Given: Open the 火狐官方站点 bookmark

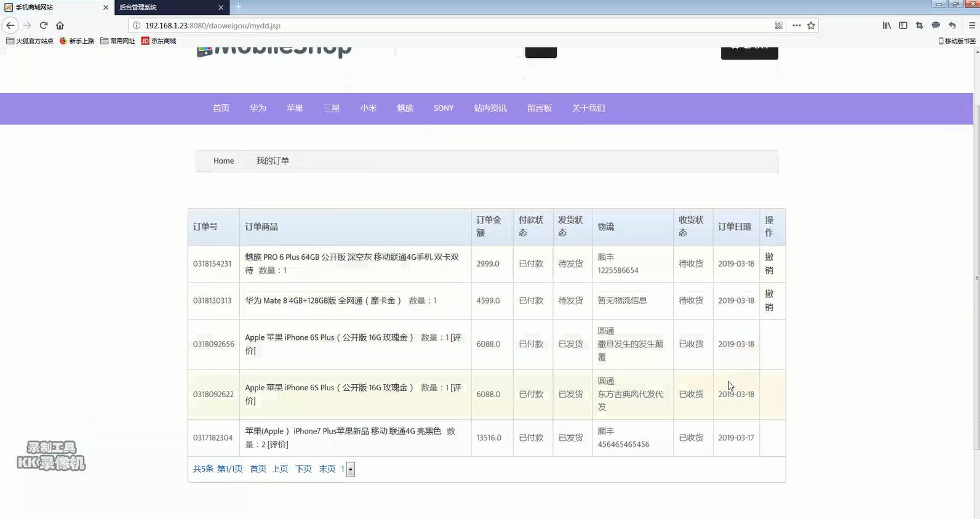Looking at the screenshot, I should coord(30,41).
